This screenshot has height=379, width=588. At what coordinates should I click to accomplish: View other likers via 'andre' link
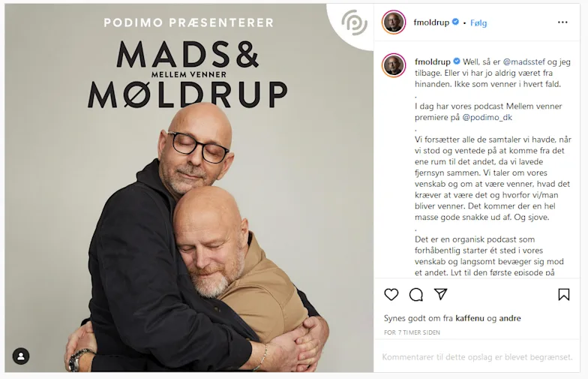tap(510, 318)
